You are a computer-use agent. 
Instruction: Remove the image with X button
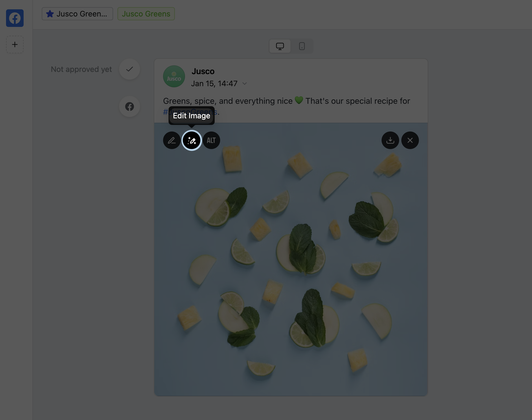410,140
